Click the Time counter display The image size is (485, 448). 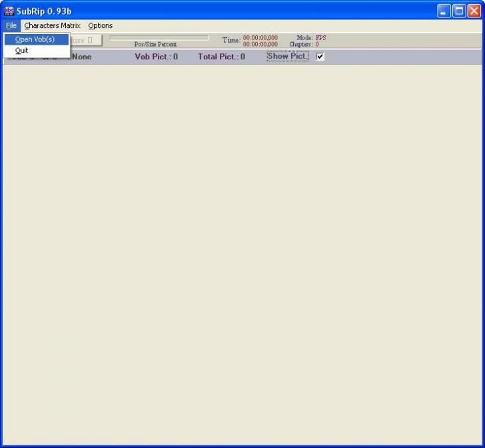(260, 41)
